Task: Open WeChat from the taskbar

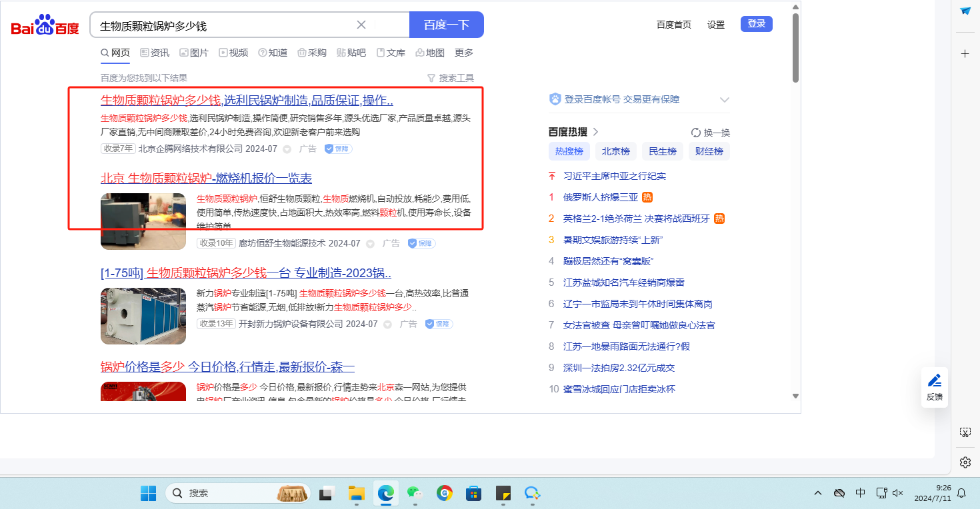Action: [415, 493]
